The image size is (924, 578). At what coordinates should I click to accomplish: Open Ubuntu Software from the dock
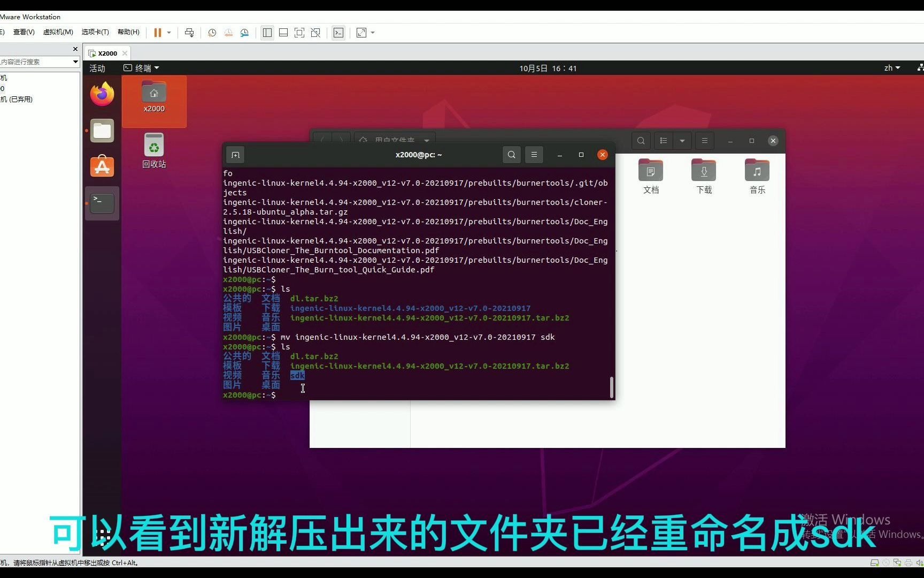coord(102,166)
